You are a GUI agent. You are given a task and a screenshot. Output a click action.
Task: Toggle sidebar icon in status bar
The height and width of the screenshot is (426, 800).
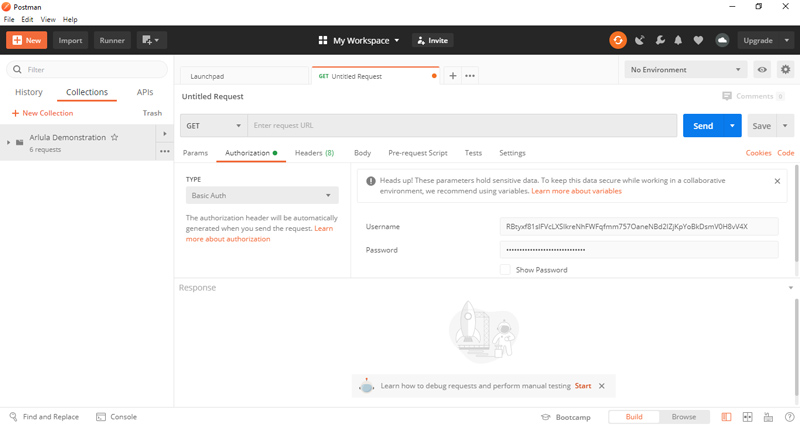tap(726, 417)
